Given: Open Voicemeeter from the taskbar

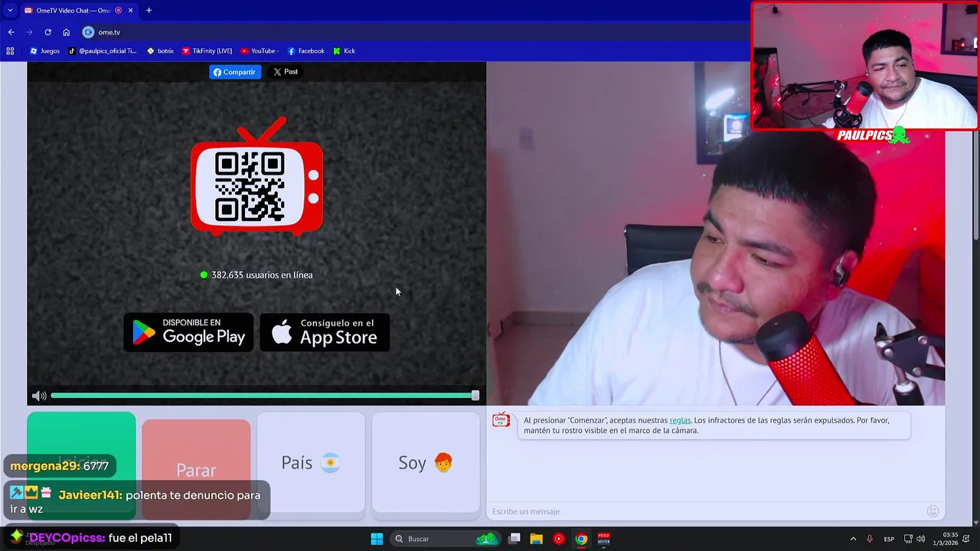Looking at the screenshot, I should pos(603,539).
